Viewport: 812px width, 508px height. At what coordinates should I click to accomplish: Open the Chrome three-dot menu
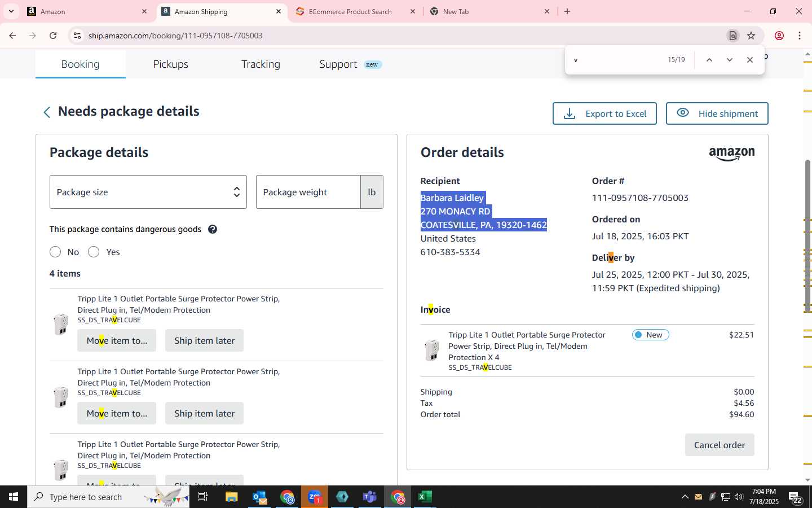(x=800, y=36)
